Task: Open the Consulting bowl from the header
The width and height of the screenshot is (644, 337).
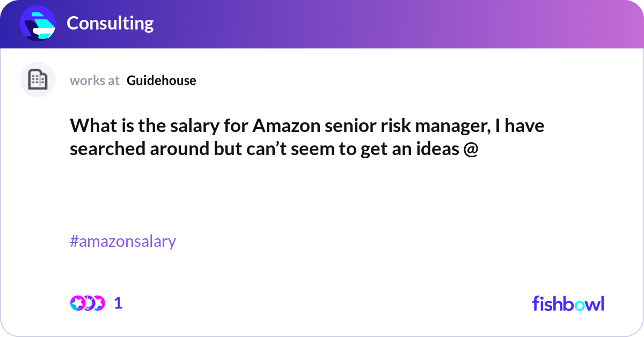Action: point(110,23)
